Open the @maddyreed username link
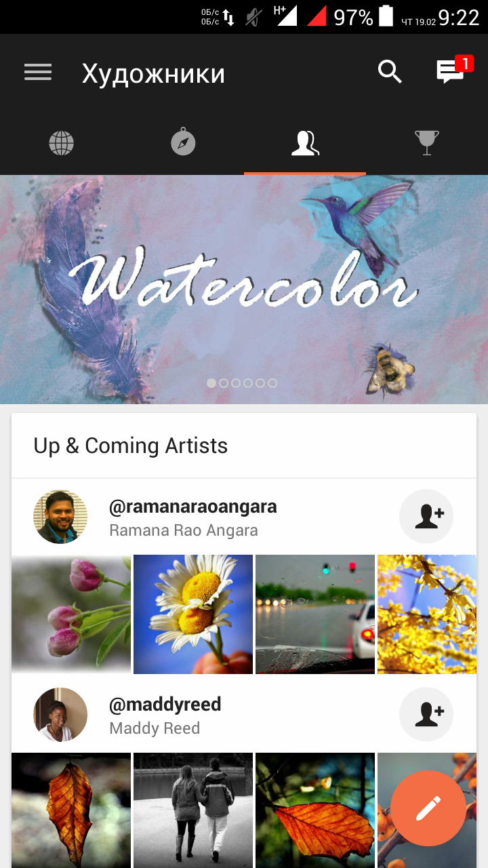The height and width of the screenshot is (868, 488). [x=165, y=705]
